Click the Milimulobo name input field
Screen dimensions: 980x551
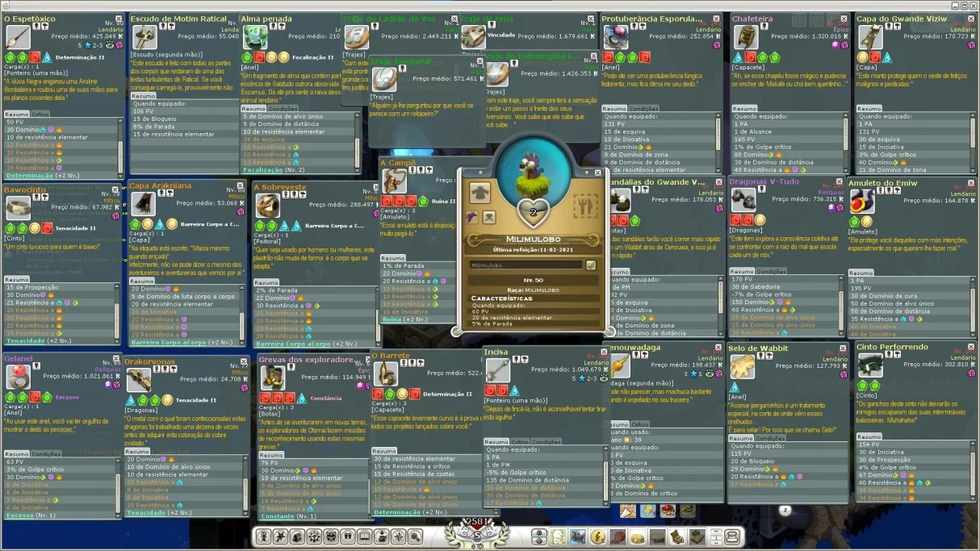(x=526, y=265)
